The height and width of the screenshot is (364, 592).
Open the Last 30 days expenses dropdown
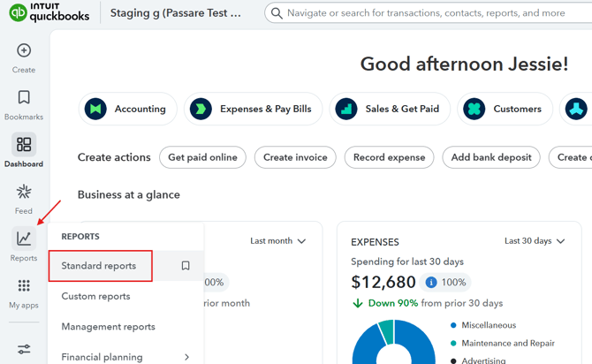pos(535,241)
